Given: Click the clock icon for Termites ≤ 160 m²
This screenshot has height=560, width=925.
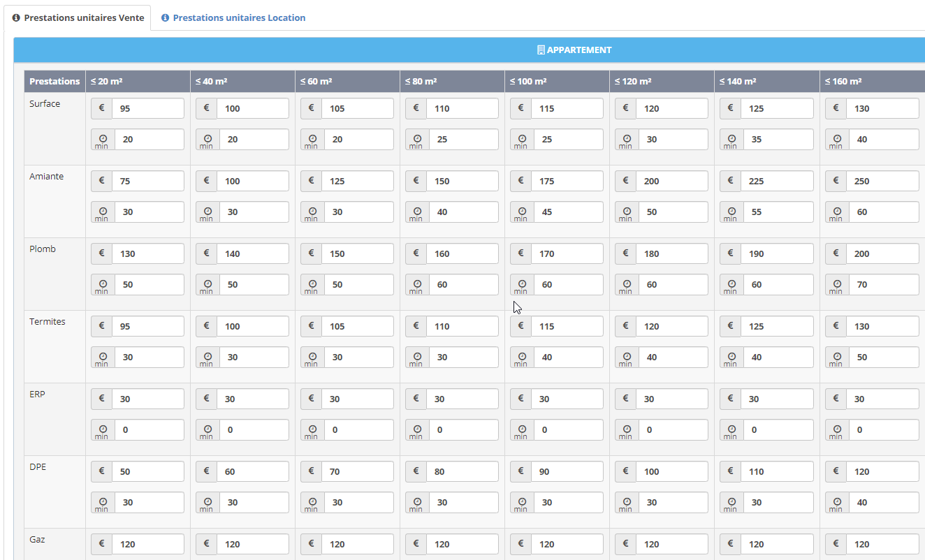Looking at the screenshot, I should (836, 357).
